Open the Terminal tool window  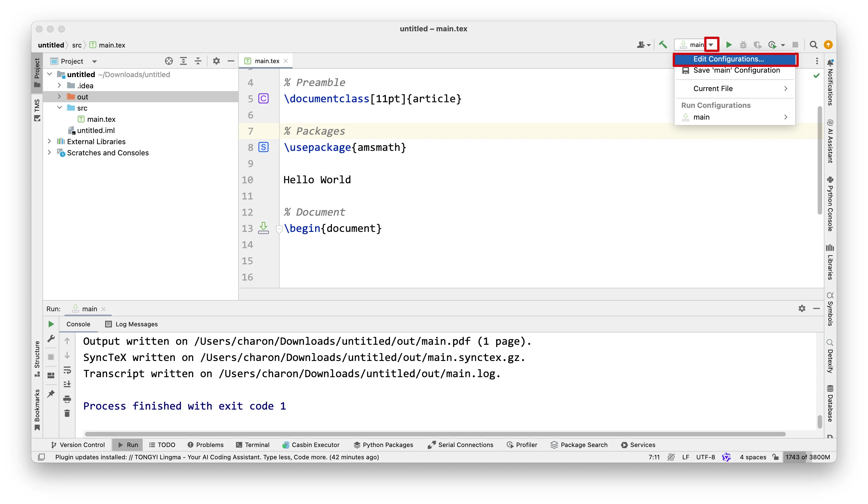253,444
